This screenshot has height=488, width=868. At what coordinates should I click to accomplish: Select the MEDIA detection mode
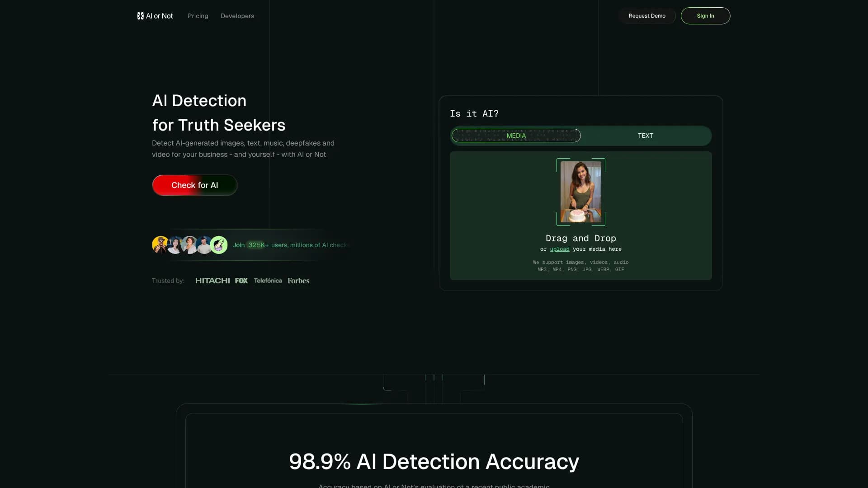click(x=516, y=136)
